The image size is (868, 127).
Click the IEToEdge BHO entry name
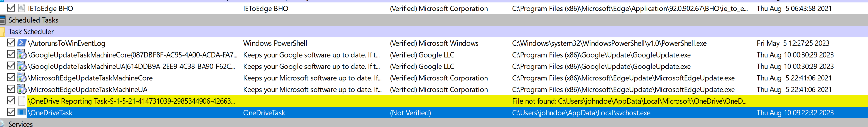(50, 8)
